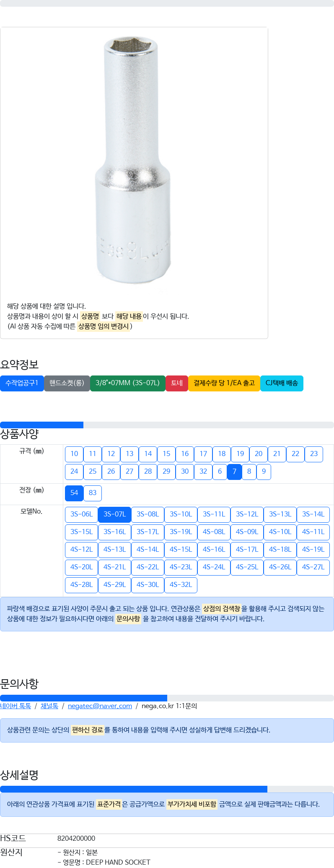Click the socket product image

(x=134, y=160)
